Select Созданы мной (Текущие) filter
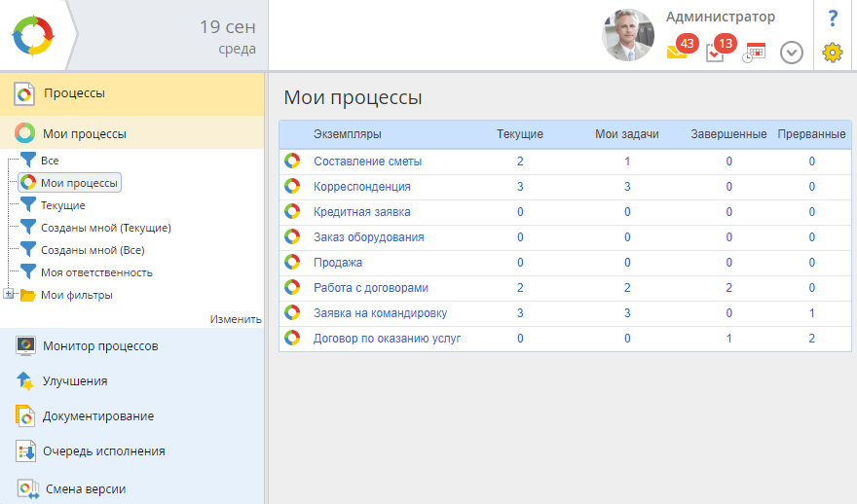This screenshot has height=504, width=857. [105, 228]
